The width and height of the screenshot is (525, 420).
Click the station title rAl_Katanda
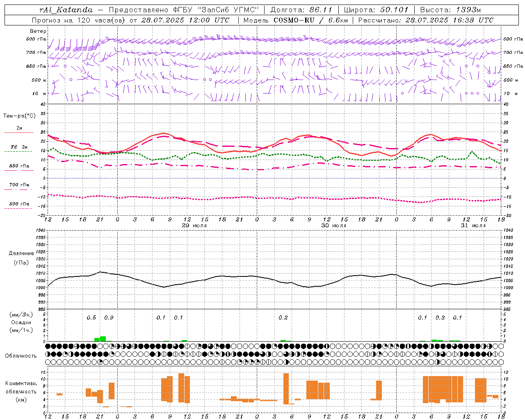coord(66,10)
